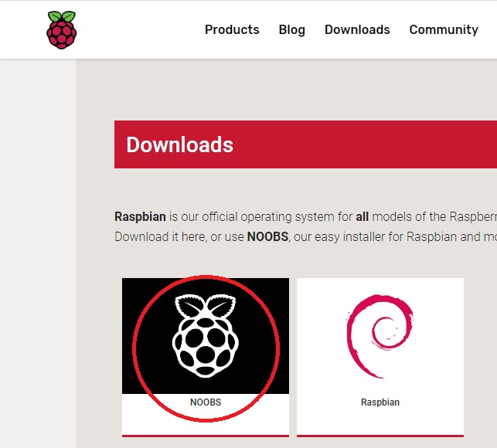Screen dimensions: 497x448
Task: Open the Community menu
Action: click(444, 30)
